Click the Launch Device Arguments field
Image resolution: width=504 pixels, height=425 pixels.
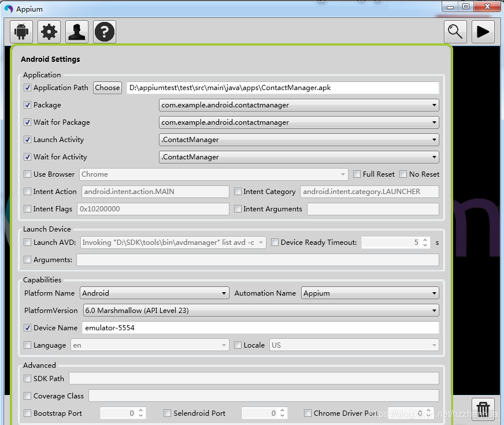[258, 259]
